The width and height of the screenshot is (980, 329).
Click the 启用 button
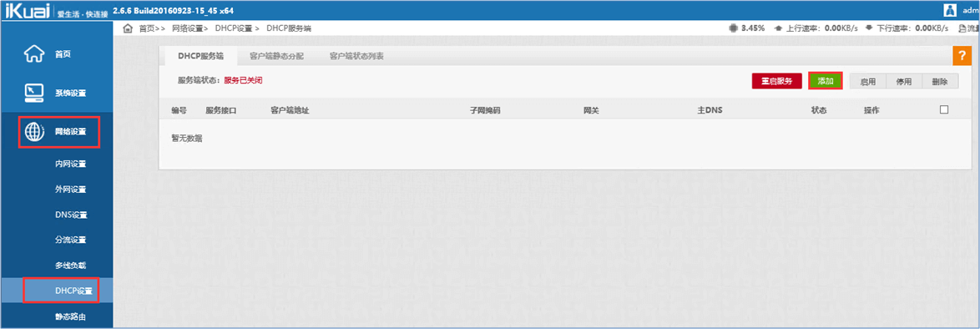[x=867, y=81]
